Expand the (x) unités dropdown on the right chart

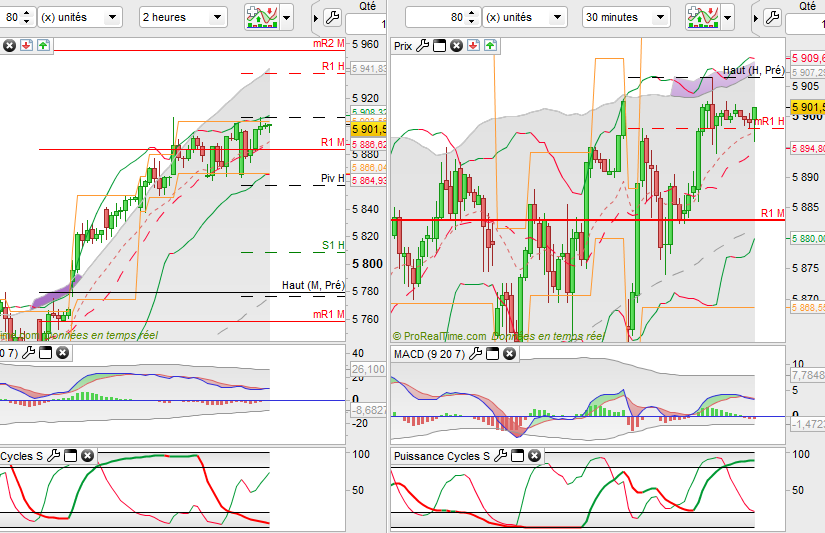pos(525,17)
